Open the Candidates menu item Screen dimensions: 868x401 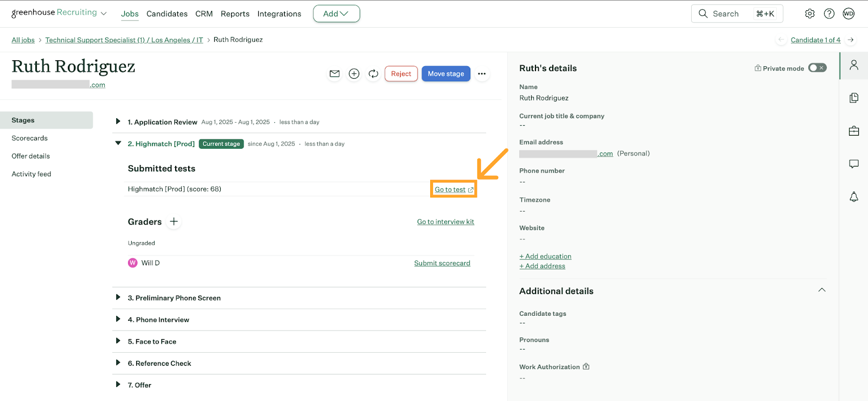click(x=167, y=14)
